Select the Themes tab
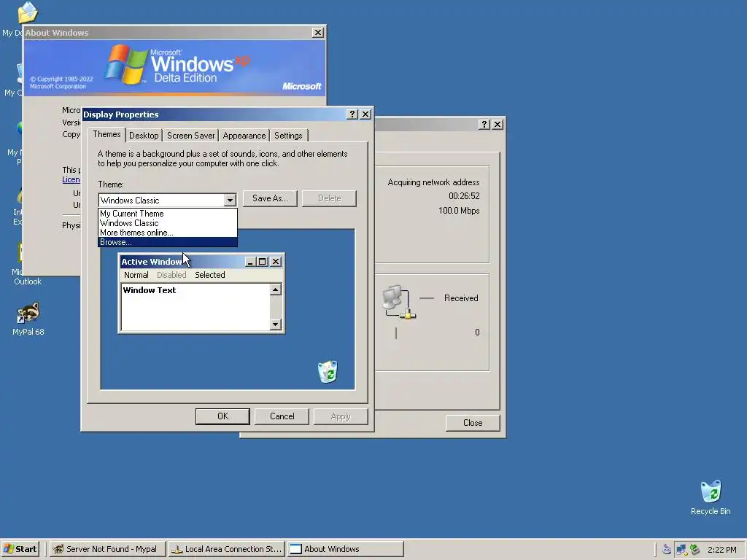The image size is (747, 560). point(107,134)
